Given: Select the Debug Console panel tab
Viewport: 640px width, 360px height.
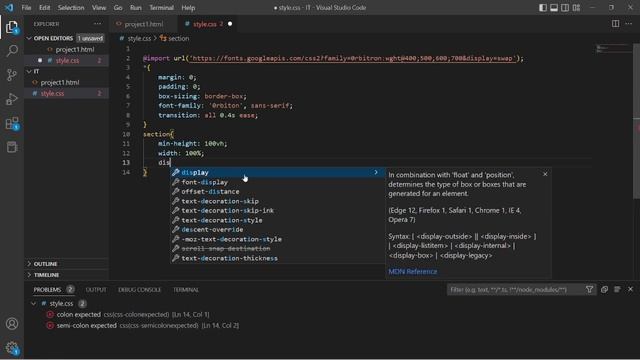Looking at the screenshot, I should pos(140,289).
